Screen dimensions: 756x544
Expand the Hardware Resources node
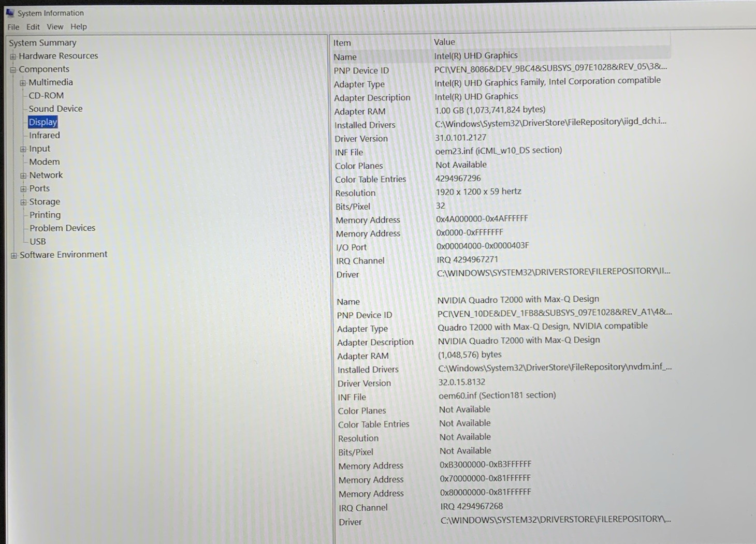click(x=13, y=56)
